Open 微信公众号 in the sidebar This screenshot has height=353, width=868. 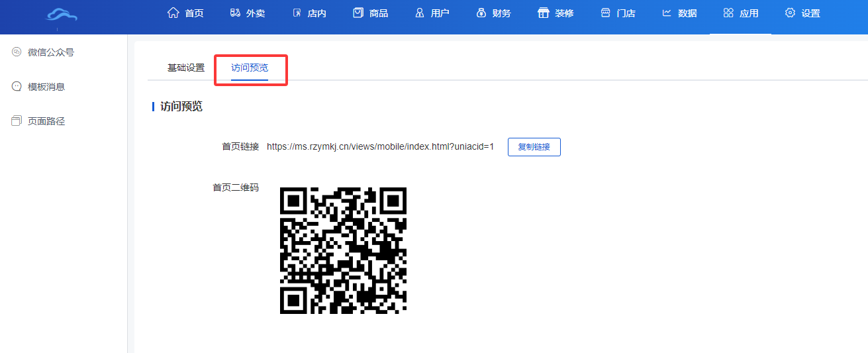tap(51, 52)
